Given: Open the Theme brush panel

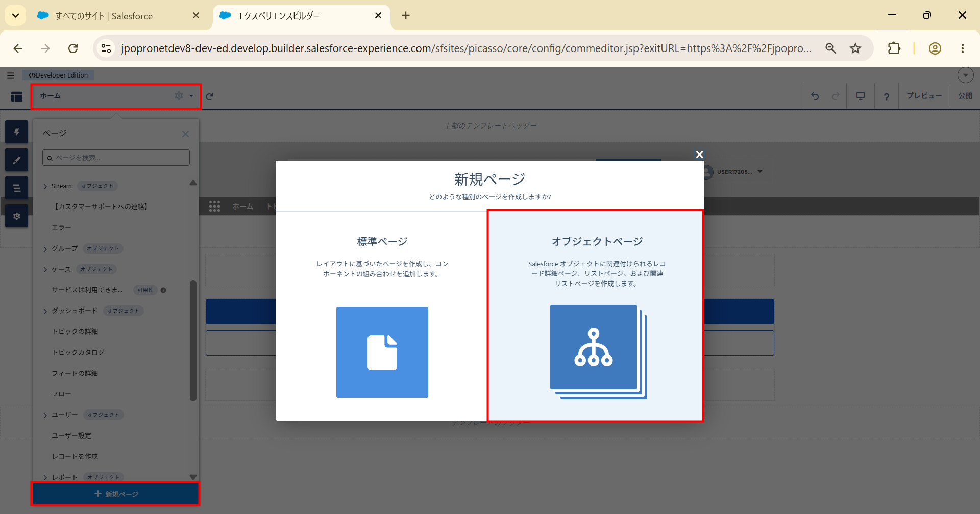Looking at the screenshot, I should coord(17,160).
